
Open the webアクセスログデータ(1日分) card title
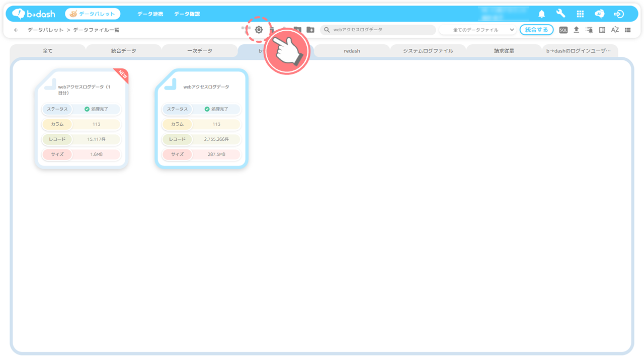[x=85, y=90]
